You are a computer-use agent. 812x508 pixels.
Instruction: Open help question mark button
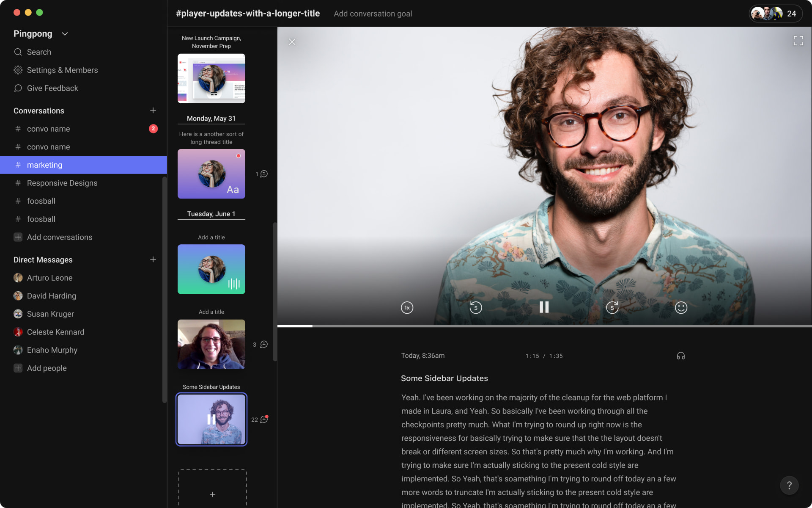pos(789,485)
